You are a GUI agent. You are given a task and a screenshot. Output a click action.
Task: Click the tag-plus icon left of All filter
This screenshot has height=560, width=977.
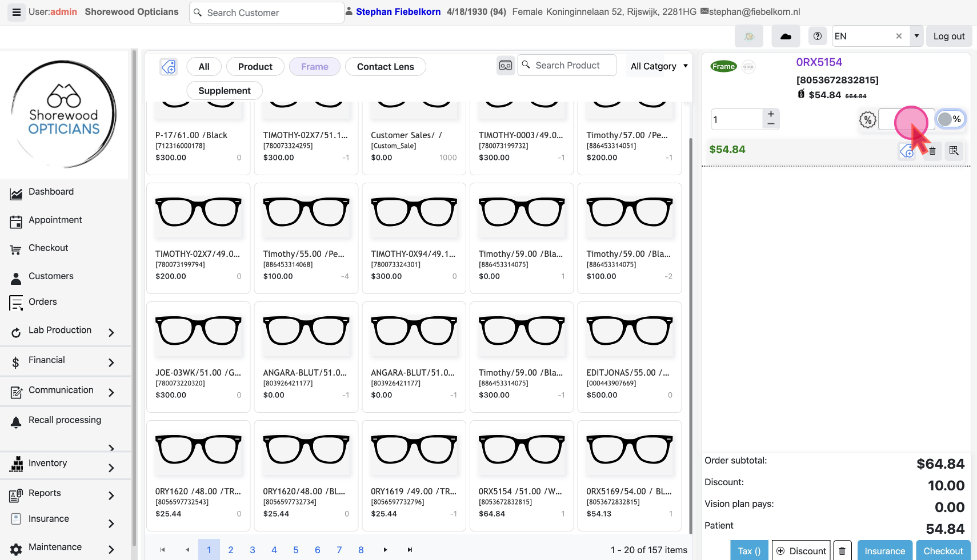(169, 67)
